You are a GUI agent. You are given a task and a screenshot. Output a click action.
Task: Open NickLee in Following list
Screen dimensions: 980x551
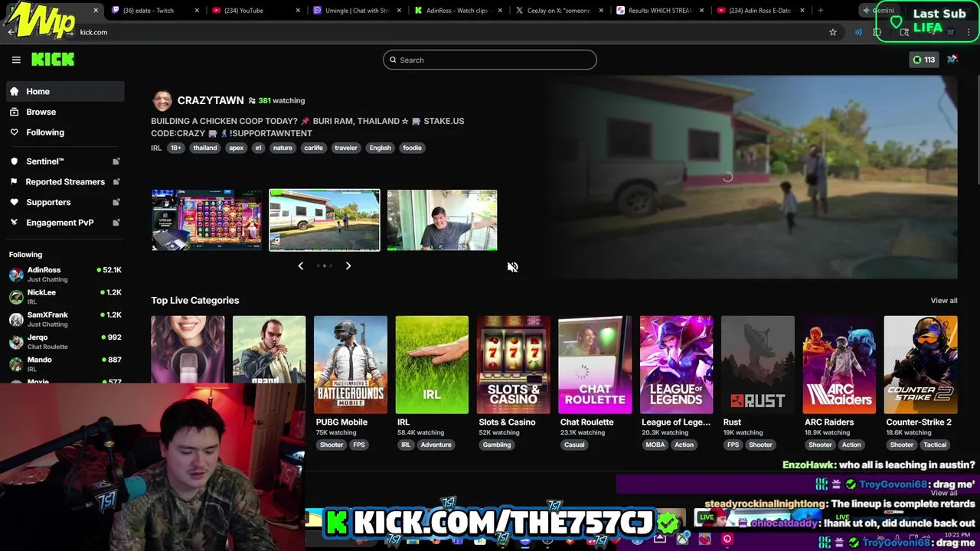(65, 296)
